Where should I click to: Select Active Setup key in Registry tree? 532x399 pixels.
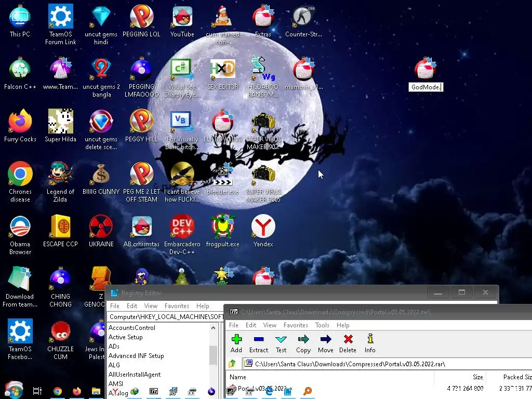[125, 337]
